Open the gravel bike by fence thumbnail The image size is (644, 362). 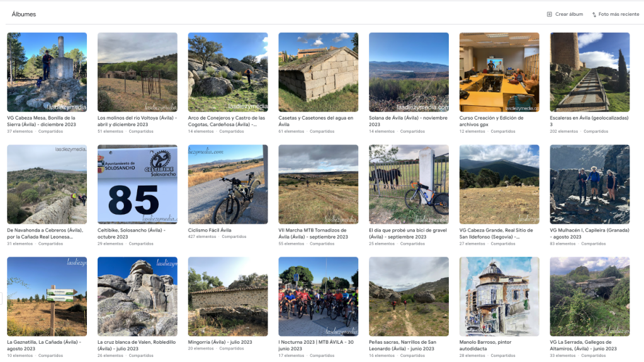click(409, 184)
